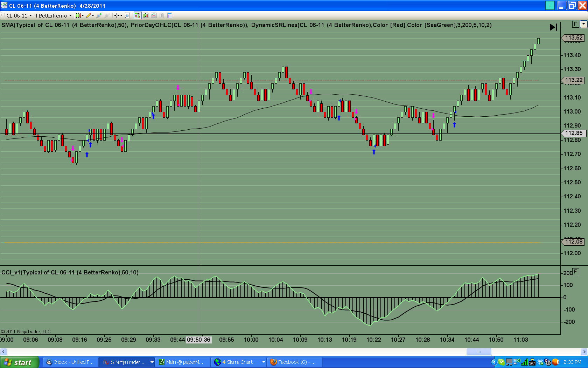Screen dimensions: 588x368
Task: Click the 113.00 price axis label
Action: pyautogui.click(x=572, y=112)
